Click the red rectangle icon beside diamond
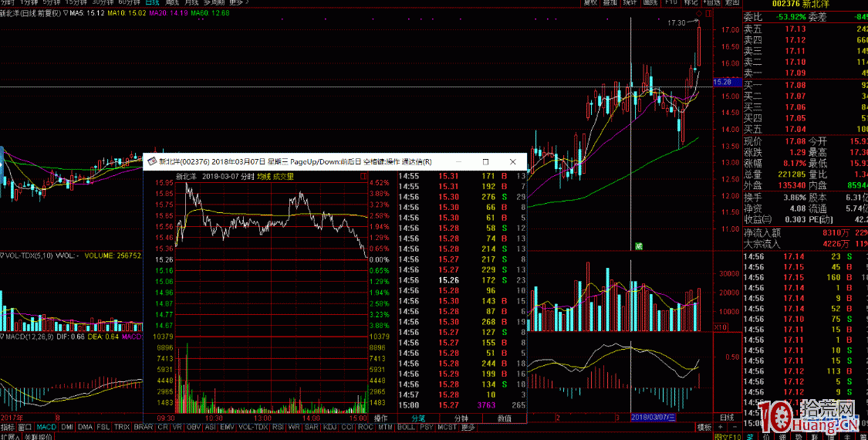This screenshot has width=868, height=440. point(709,13)
